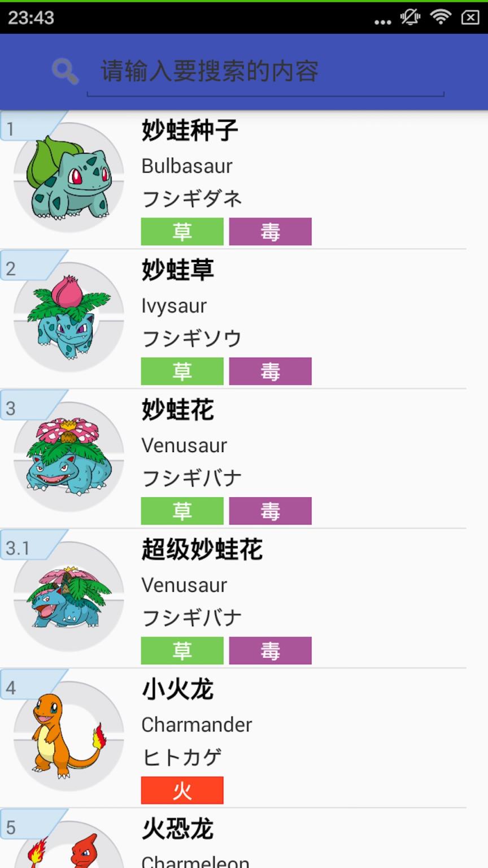Tap the Charmander sprite image
Screen dimensions: 488x868
click(x=69, y=736)
